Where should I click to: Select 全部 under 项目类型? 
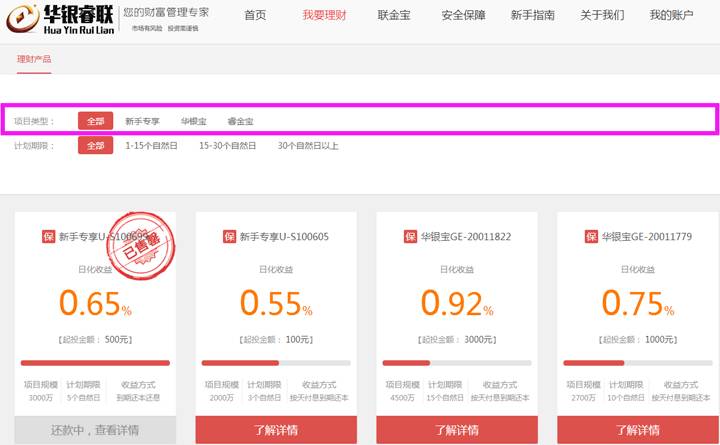pyautogui.click(x=96, y=121)
